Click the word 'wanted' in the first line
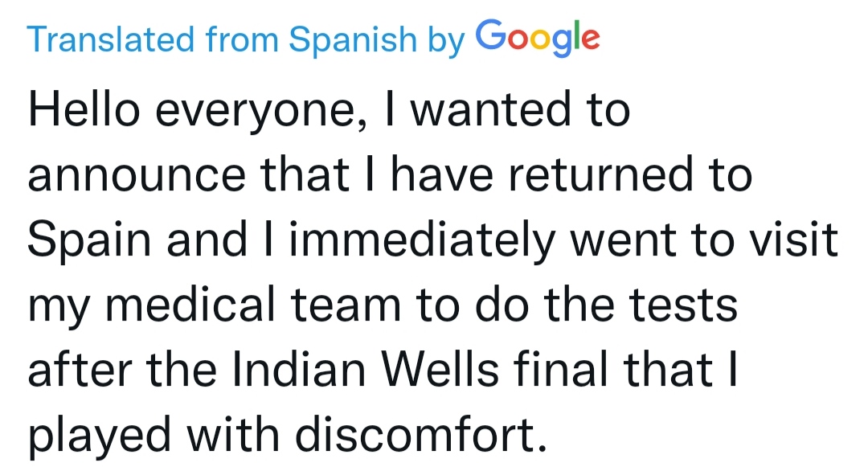Screen dimensions: 868x471 point(491,109)
